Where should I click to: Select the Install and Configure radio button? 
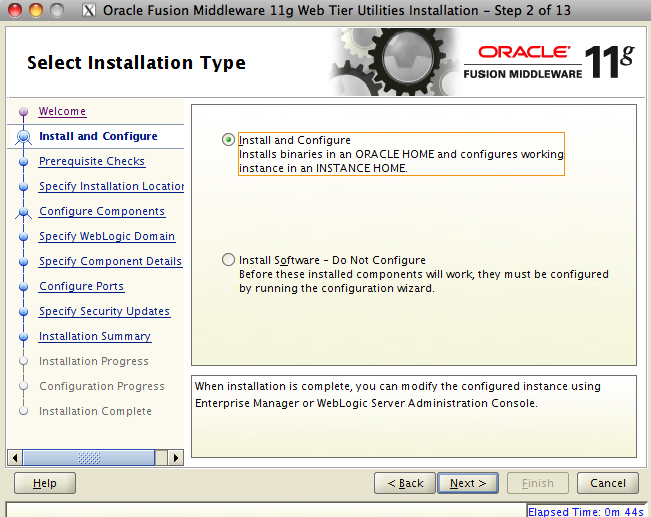tap(229, 140)
